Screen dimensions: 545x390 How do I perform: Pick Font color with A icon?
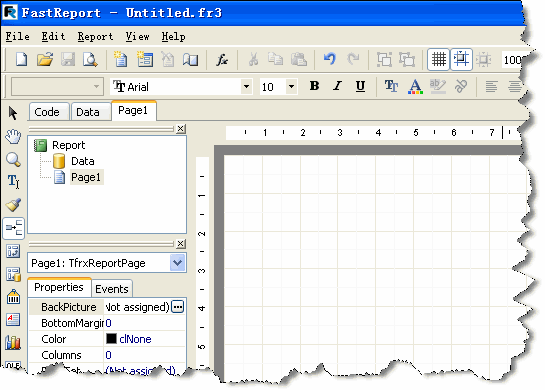click(415, 86)
